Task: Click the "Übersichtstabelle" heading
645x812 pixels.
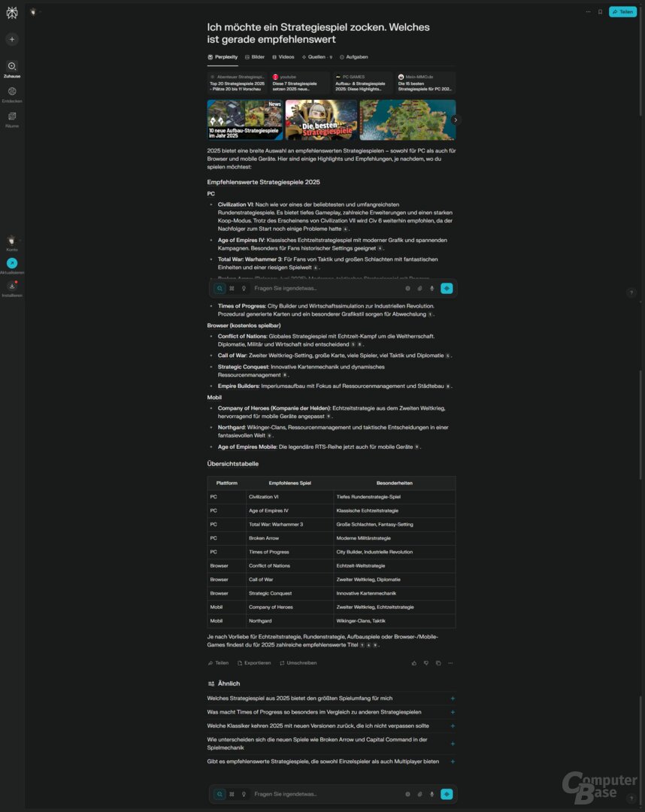Action: coord(233,464)
